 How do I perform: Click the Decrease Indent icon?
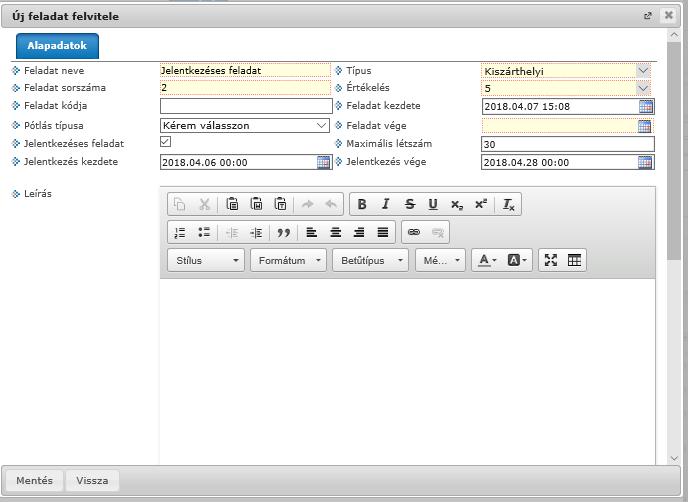tap(232, 233)
